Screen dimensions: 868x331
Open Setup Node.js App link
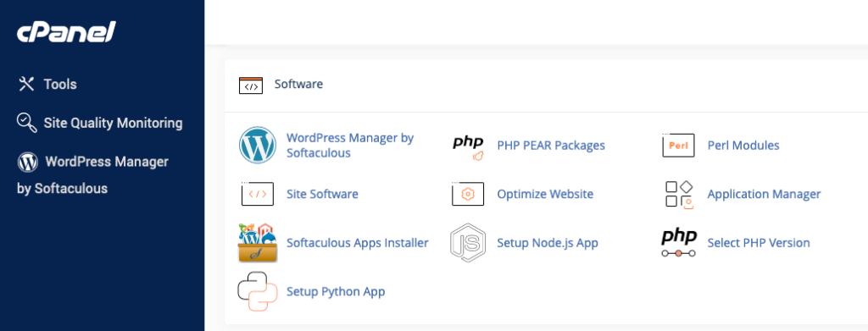click(548, 243)
